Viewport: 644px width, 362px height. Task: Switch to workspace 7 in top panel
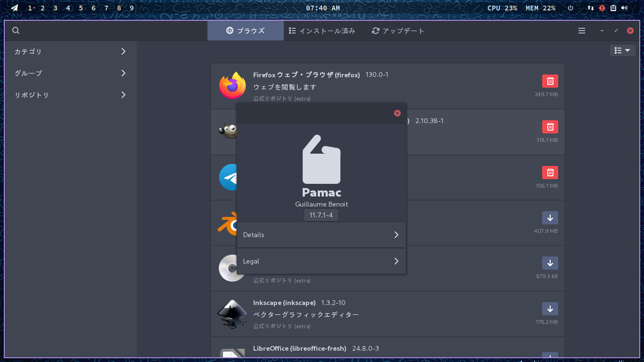tap(107, 8)
